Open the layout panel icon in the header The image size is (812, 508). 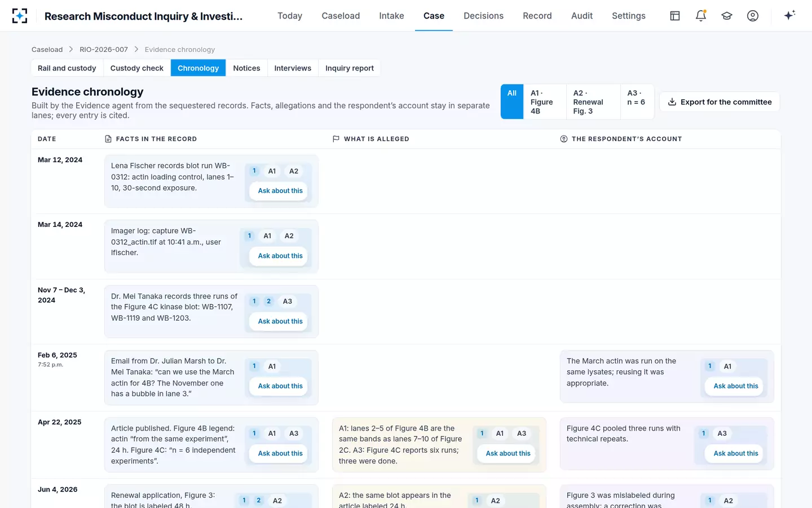click(675, 16)
